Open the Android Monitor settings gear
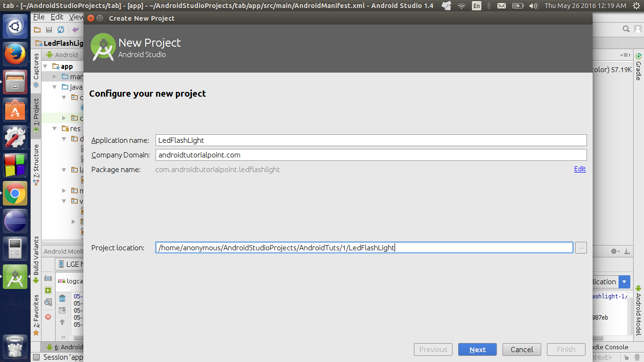Image resolution: width=644 pixels, height=362 pixels. click(614, 252)
